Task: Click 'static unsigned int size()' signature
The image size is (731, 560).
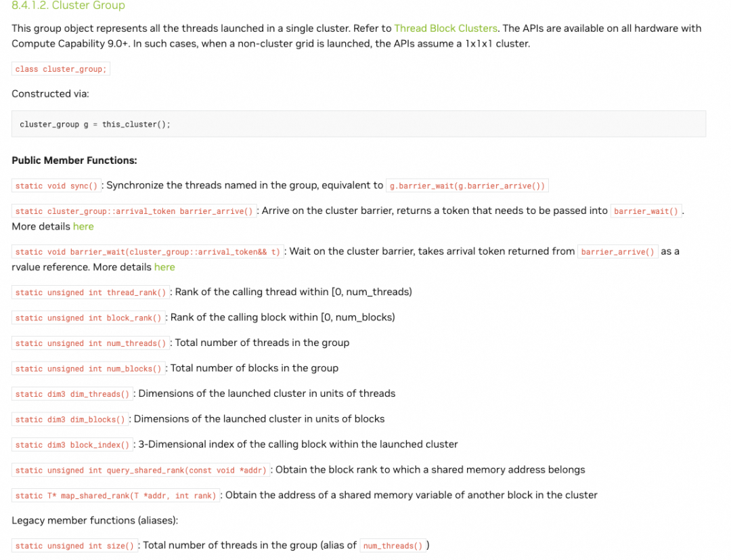Action: tap(74, 546)
